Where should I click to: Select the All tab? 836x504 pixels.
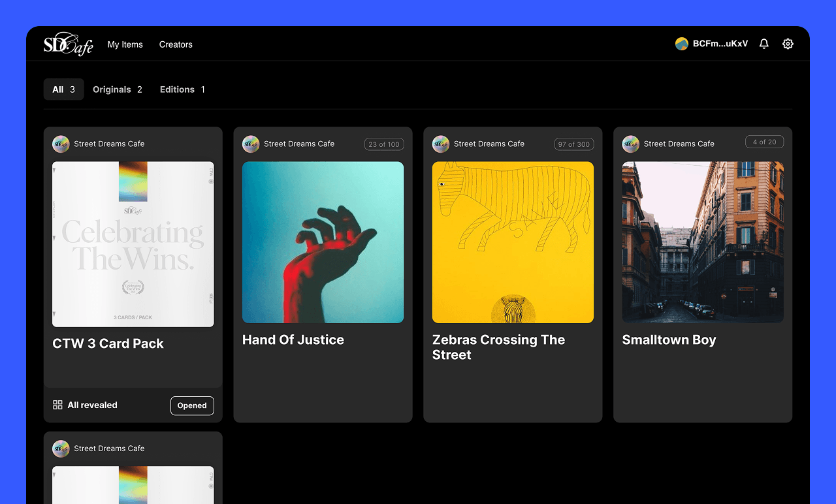pyautogui.click(x=63, y=89)
